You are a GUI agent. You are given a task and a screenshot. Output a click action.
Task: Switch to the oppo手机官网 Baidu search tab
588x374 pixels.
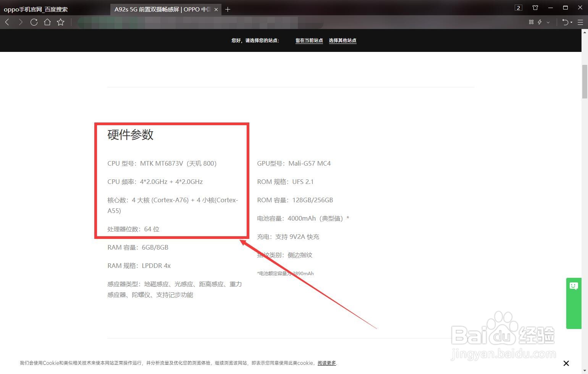point(36,9)
